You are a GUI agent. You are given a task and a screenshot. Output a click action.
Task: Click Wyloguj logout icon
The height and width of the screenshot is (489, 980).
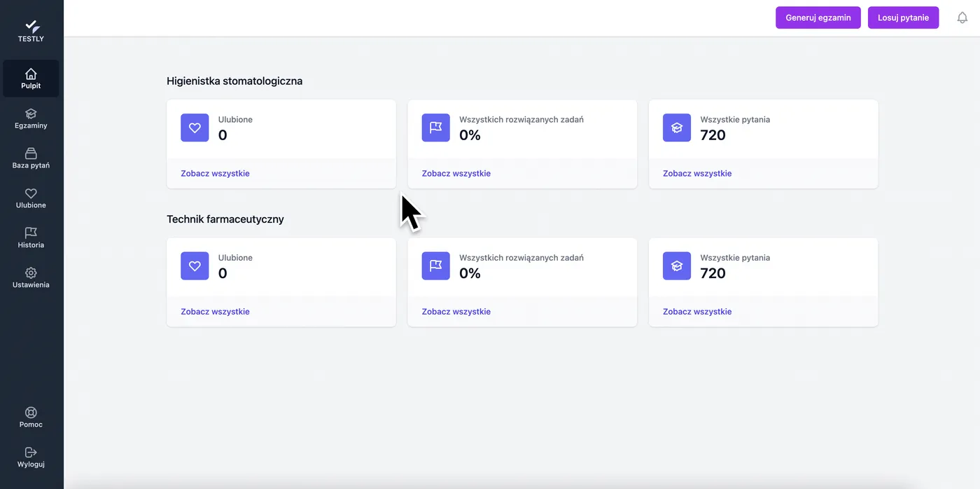pyautogui.click(x=31, y=457)
